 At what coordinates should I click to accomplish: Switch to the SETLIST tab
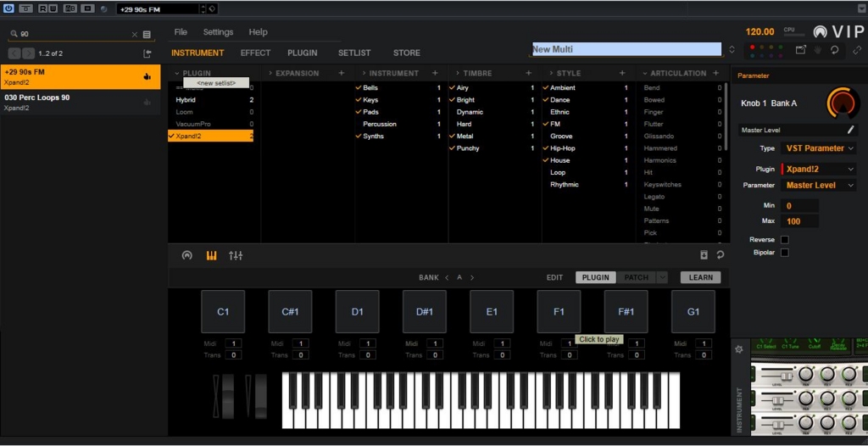click(354, 53)
